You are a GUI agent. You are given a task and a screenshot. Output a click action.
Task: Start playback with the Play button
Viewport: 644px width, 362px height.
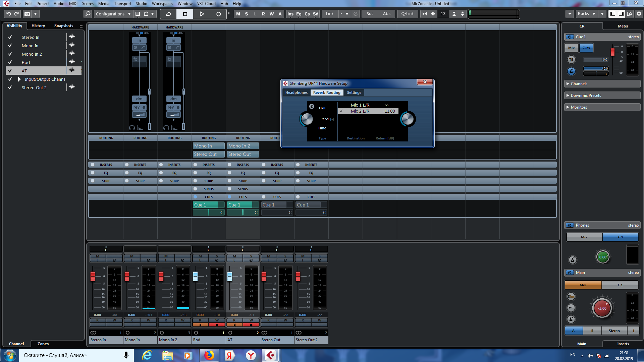pyautogui.click(x=202, y=14)
